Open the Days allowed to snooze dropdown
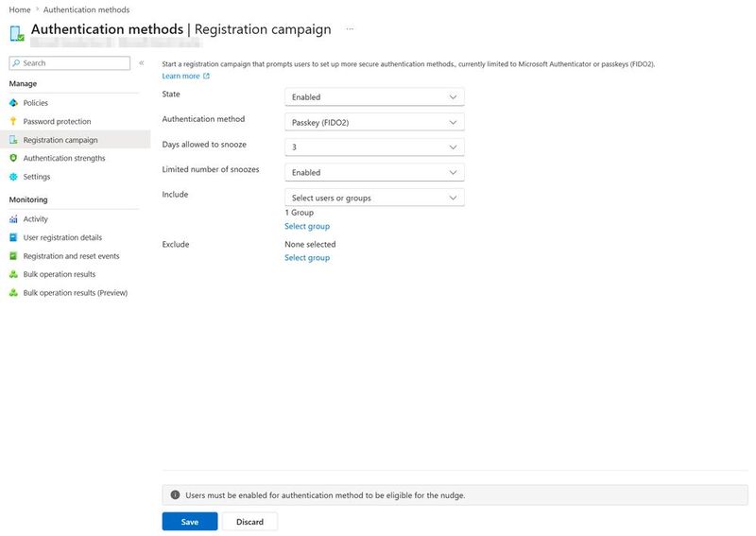This screenshot has height=536, width=756. (x=374, y=147)
